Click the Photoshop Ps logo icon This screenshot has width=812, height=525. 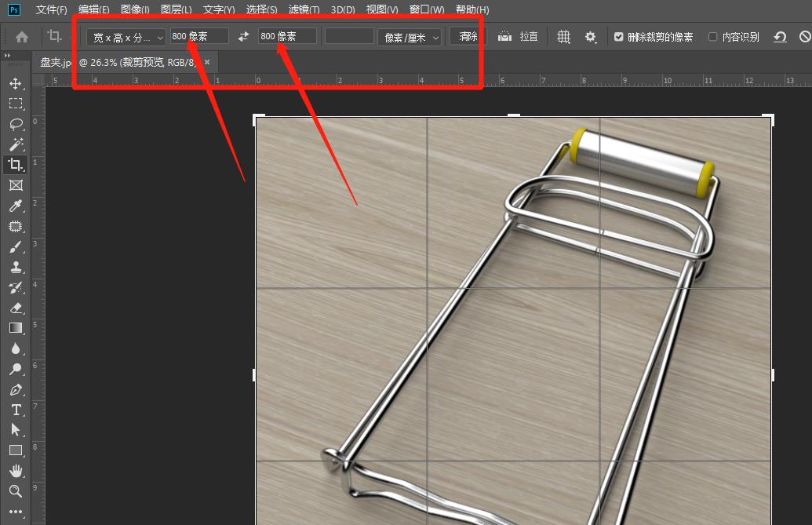[14, 9]
